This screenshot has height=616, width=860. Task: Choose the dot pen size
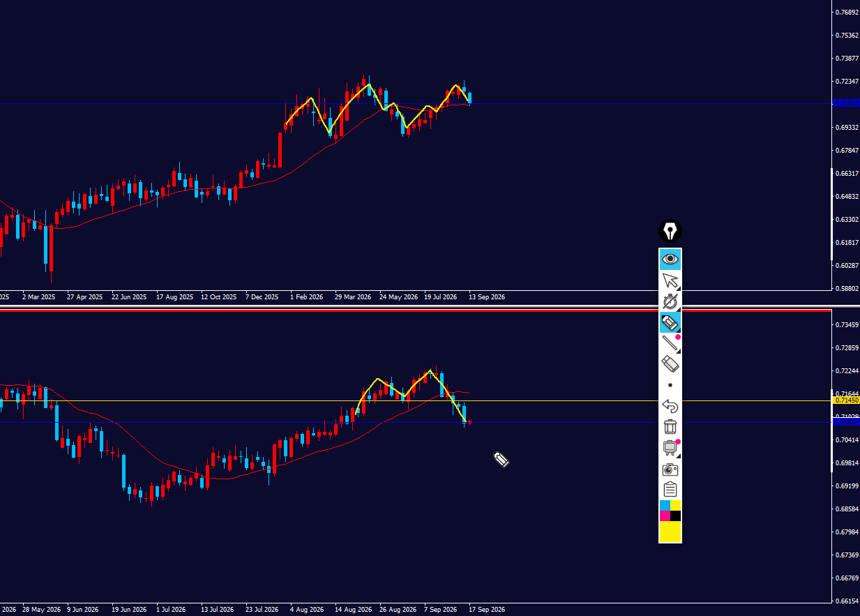(670, 384)
